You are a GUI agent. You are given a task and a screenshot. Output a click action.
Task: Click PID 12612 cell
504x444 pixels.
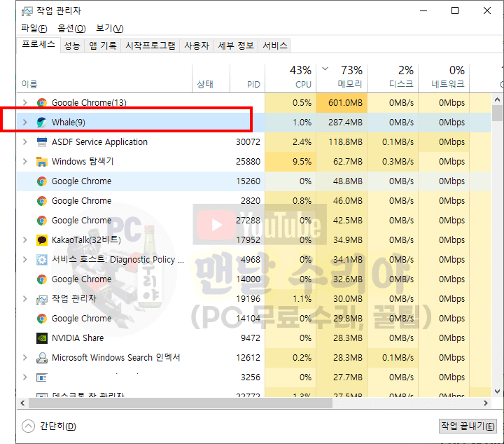[x=248, y=358]
